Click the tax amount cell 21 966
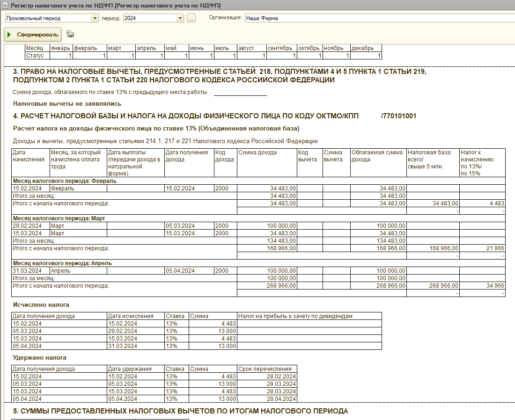Viewport: 515px width, 420px height. tap(482, 248)
